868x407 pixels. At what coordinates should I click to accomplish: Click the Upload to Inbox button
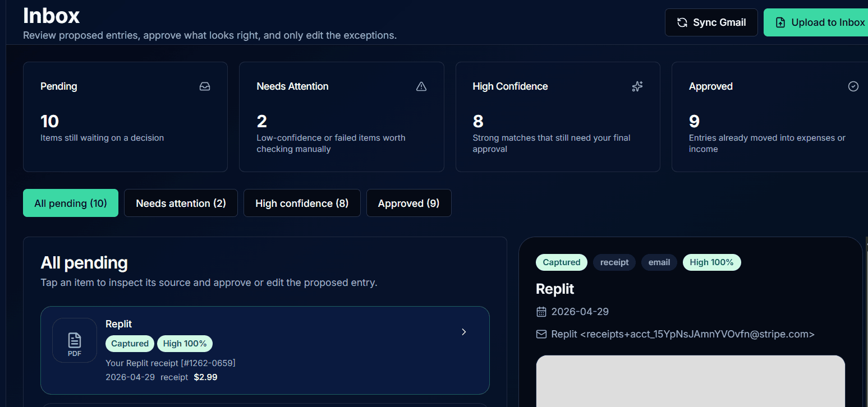[x=816, y=22]
